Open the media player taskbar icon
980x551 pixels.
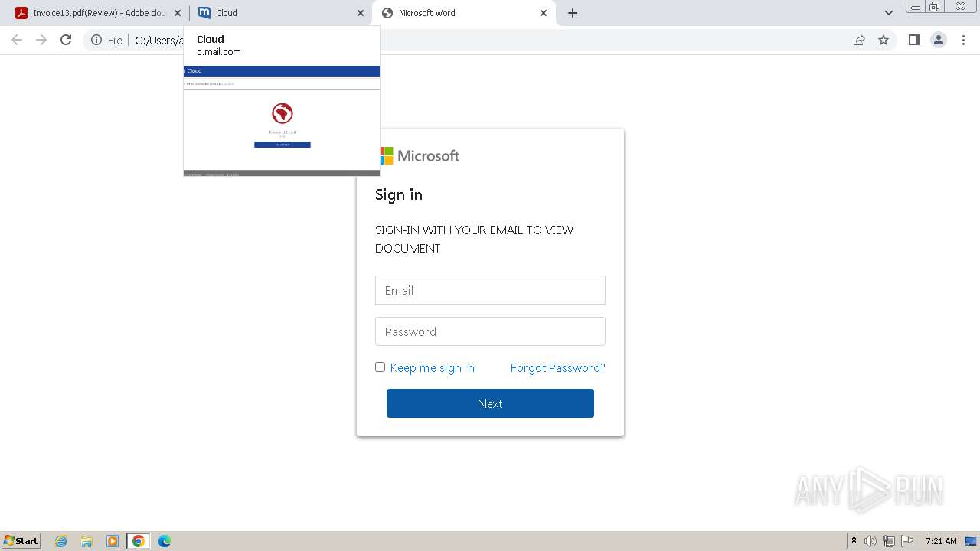click(113, 541)
